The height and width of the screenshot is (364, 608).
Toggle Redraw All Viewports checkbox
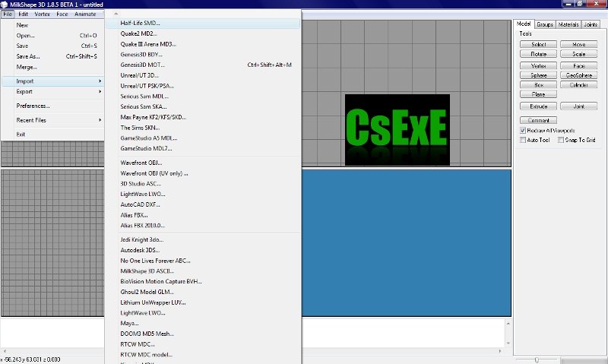coord(523,131)
